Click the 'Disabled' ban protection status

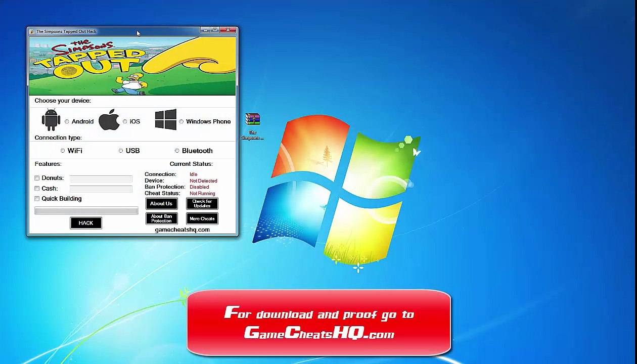coord(199,187)
